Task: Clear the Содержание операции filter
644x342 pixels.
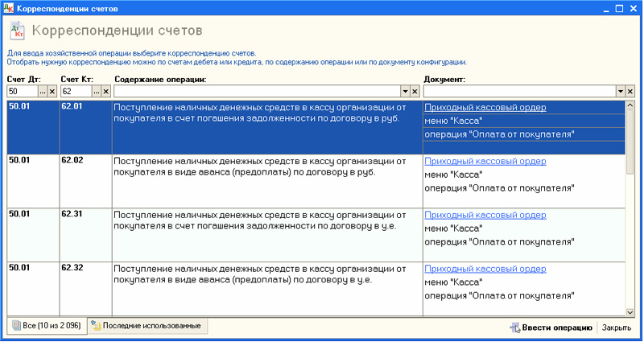Action: click(415, 92)
